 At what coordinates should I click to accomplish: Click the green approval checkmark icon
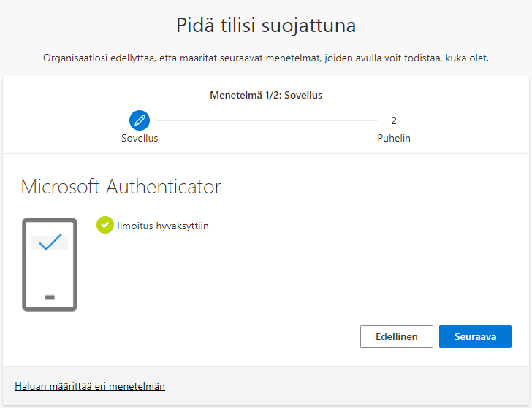105,226
